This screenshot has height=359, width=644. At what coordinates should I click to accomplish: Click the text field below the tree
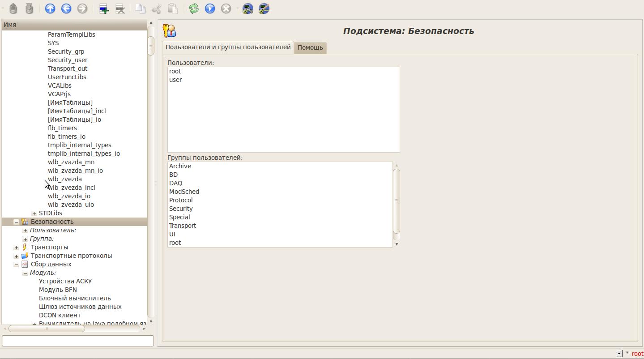[78, 341]
